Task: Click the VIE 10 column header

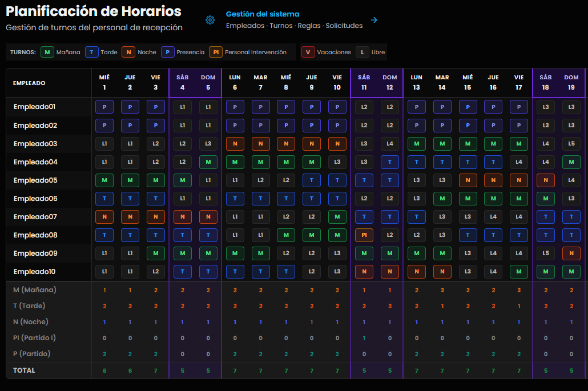Action: point(337,82)
